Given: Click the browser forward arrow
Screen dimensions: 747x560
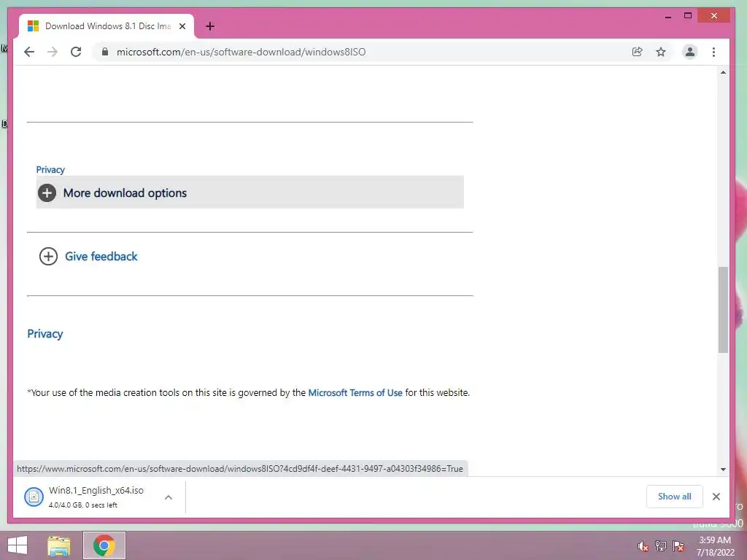Looking at the screenshot, I should pos(53,52).
